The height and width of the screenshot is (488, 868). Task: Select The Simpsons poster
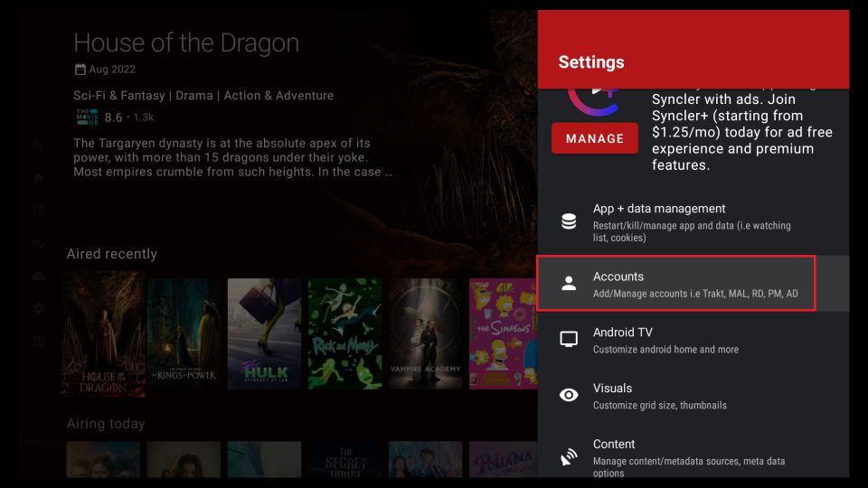click(504, 333)
